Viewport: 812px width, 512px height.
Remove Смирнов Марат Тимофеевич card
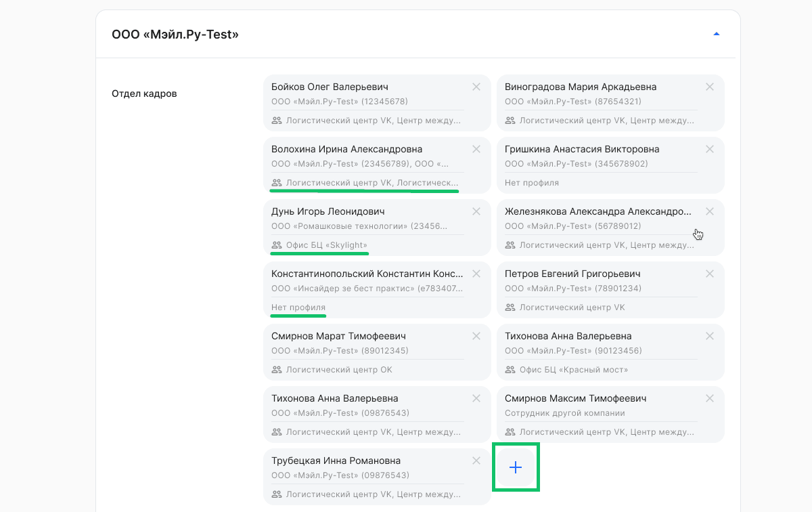coord(476,336)
